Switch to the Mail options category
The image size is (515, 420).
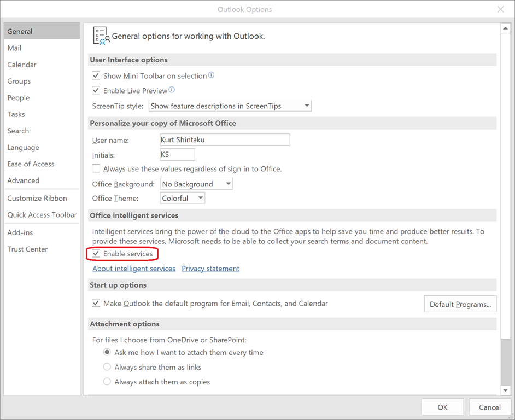pos(15,48)
